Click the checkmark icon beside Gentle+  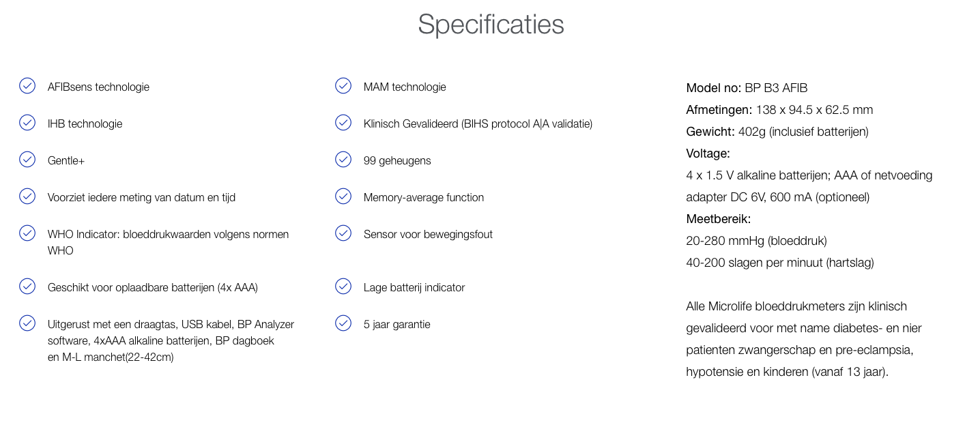27,160
